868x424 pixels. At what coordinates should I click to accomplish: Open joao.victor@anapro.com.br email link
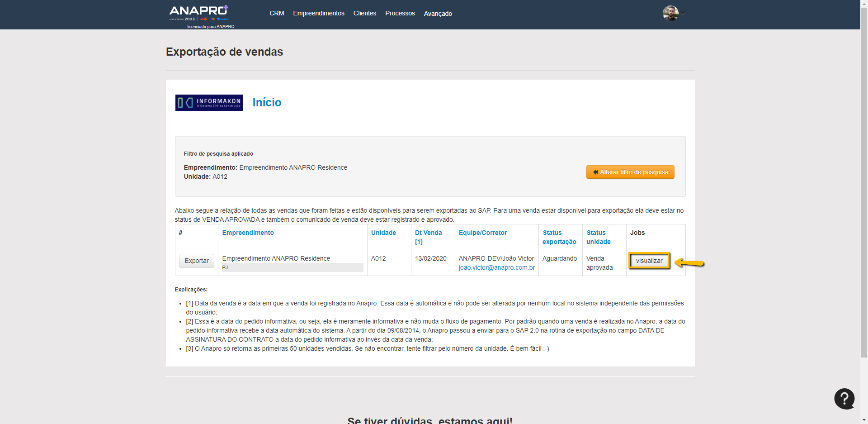coord(496,267)
